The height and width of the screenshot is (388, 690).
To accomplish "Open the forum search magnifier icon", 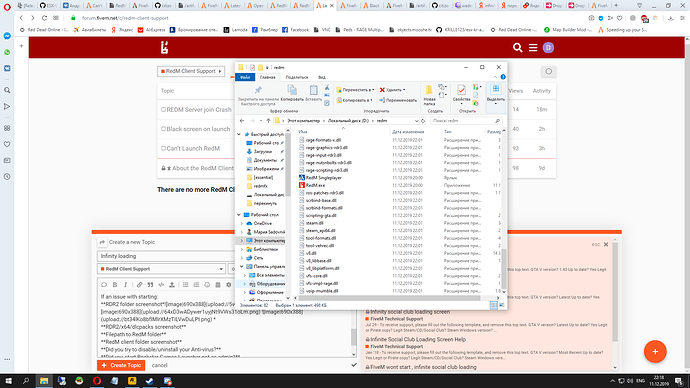I will tap(518, 48).
